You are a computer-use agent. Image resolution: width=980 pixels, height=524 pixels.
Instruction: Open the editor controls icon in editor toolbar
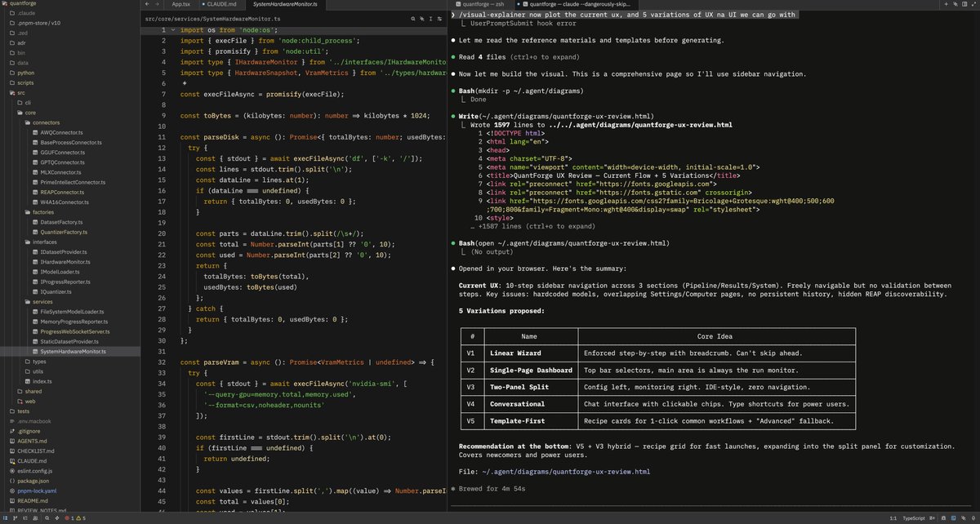point(439,19)
